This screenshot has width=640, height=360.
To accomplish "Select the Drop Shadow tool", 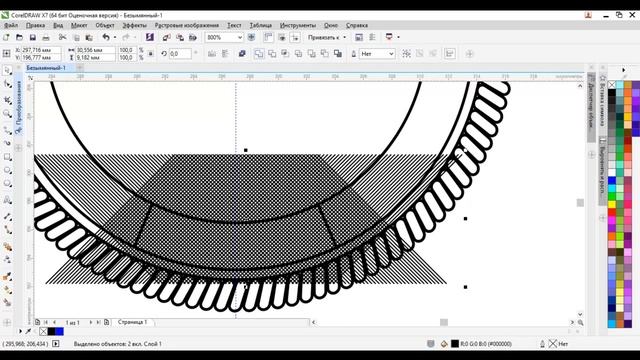I will (x=7, y=247).
